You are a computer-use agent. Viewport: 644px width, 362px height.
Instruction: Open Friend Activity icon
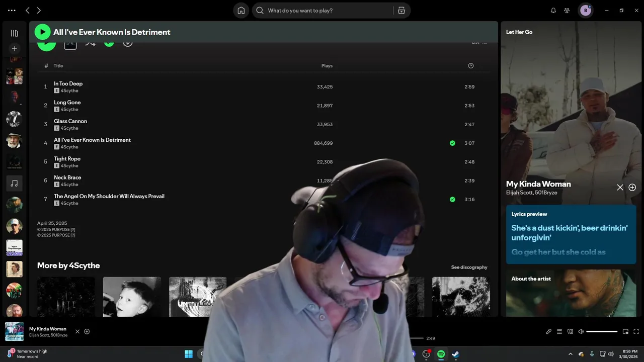[567, 10]
